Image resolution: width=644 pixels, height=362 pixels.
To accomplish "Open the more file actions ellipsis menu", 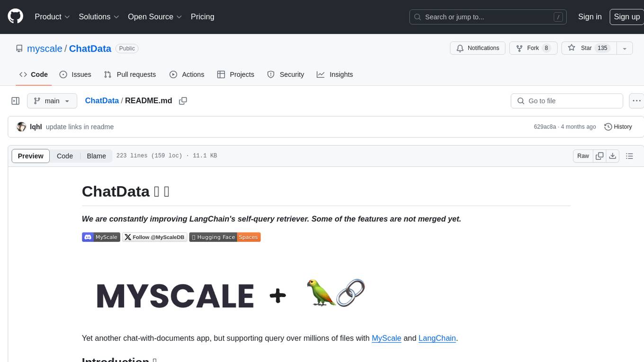I will tap(637, 101).
